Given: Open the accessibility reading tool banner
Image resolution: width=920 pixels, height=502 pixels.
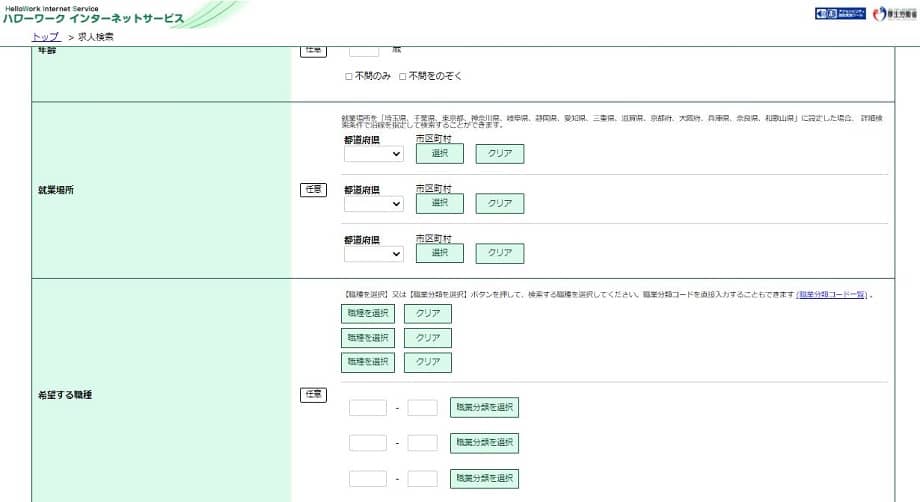Looking at the screenshot, I should (x=840, y=14).
